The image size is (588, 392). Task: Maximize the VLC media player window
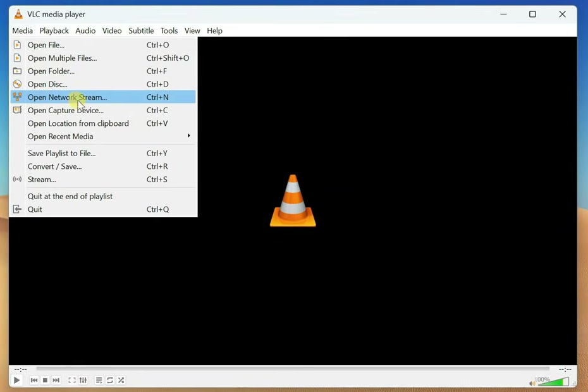tap(532, 15)
